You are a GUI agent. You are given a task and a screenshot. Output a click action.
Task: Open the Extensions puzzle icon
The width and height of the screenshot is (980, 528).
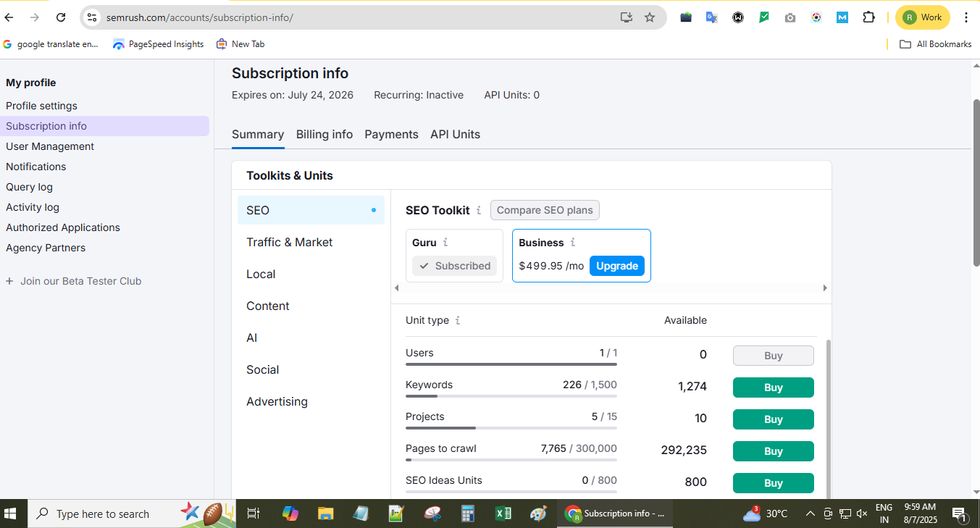coord(868,17)
